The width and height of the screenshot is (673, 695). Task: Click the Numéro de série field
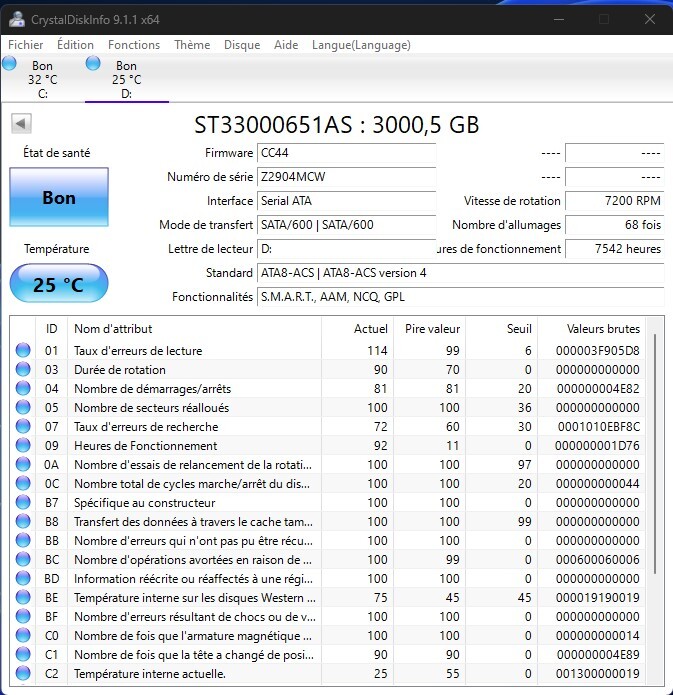click(346, 177)
